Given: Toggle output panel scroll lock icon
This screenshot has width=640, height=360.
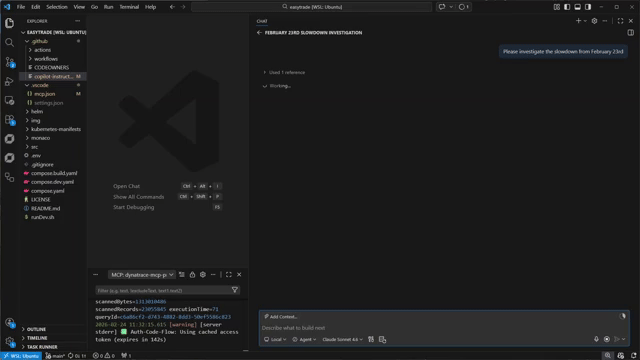Looking at the screenshot, I should pos(192,275).
